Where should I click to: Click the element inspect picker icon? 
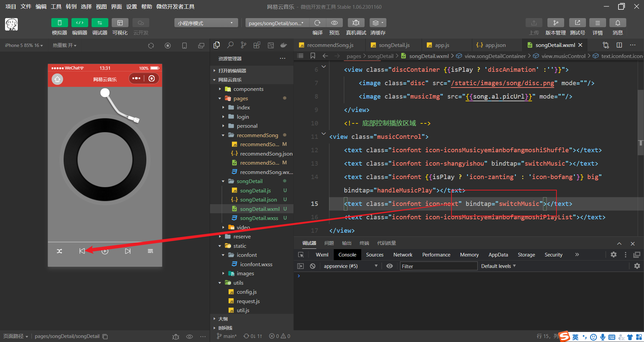(301, 255)
